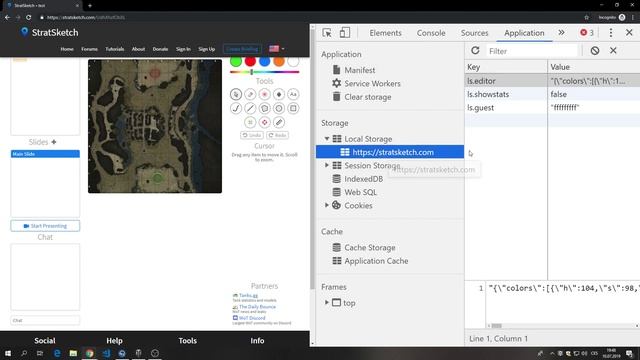
Task: Open the About page link
Action: pos(138,49)
